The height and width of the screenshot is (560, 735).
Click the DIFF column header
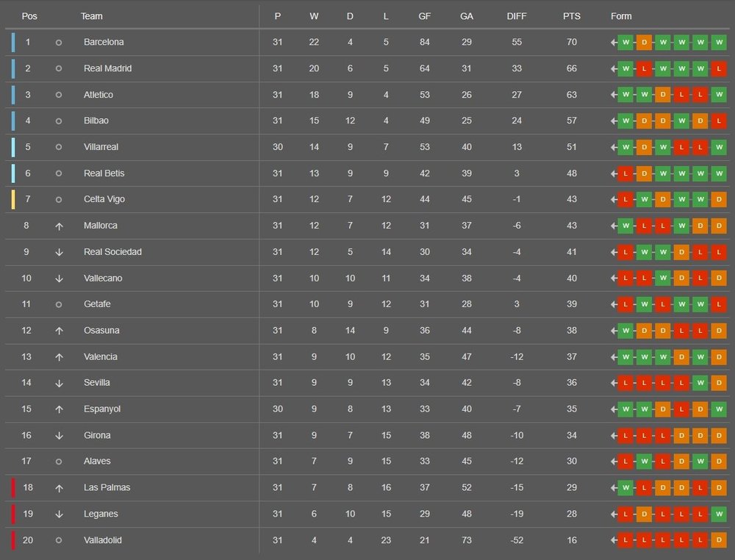(x=517, y=16)
